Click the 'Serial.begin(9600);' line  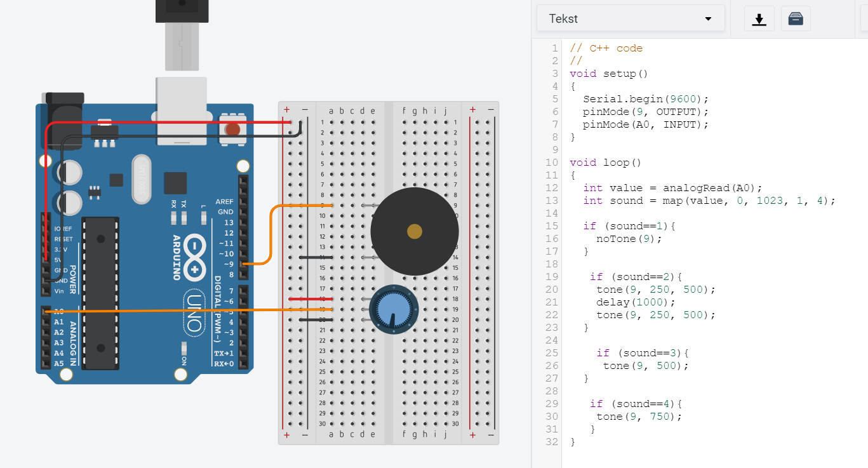(x=645, y=99)
